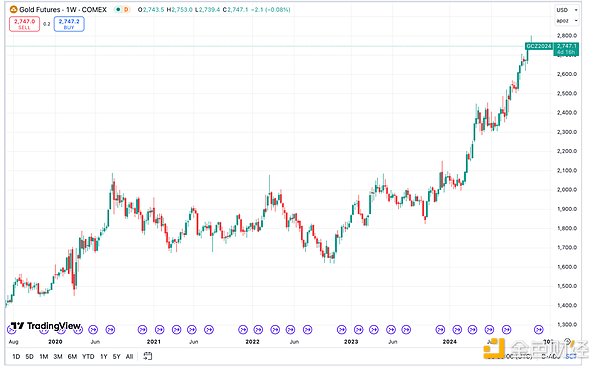
Task: Select the All time range
Action: click(x=129, y=357)
